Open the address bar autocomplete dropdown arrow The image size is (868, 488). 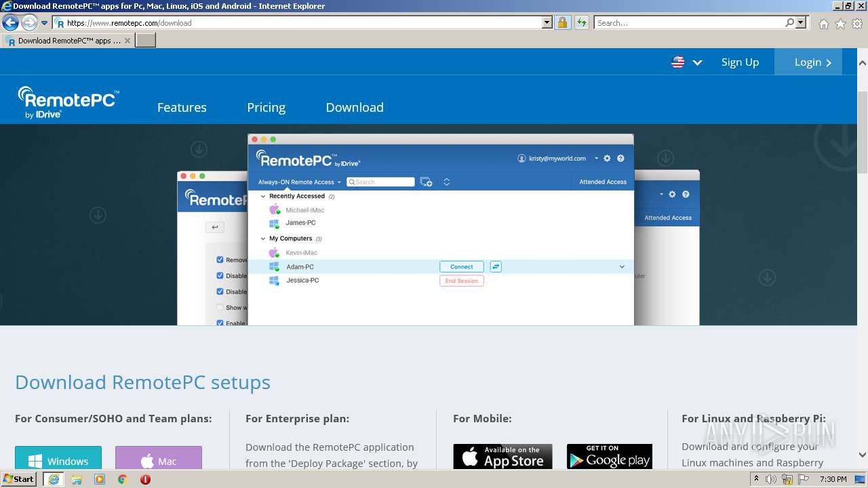point(547,22)
